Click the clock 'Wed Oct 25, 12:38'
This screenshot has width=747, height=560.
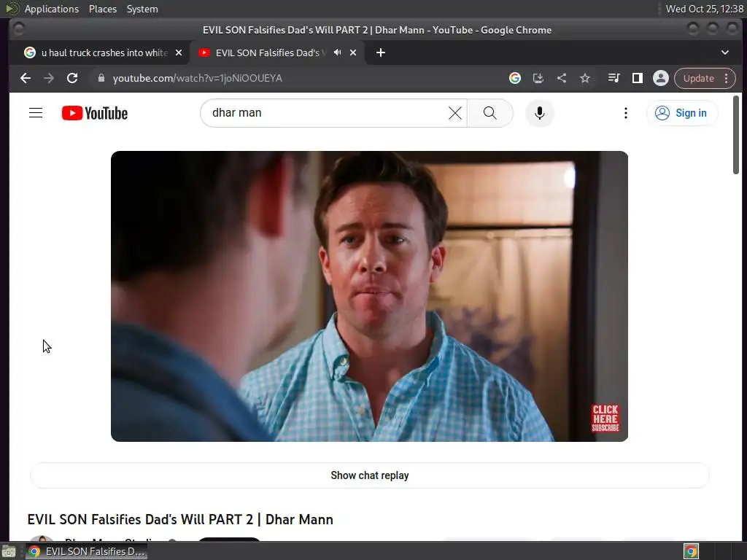coord(704,9)
